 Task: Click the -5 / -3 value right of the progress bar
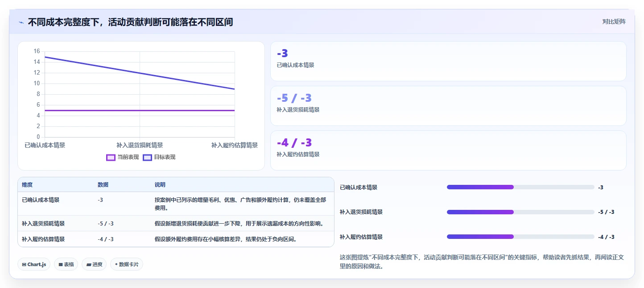click(606, 212)
